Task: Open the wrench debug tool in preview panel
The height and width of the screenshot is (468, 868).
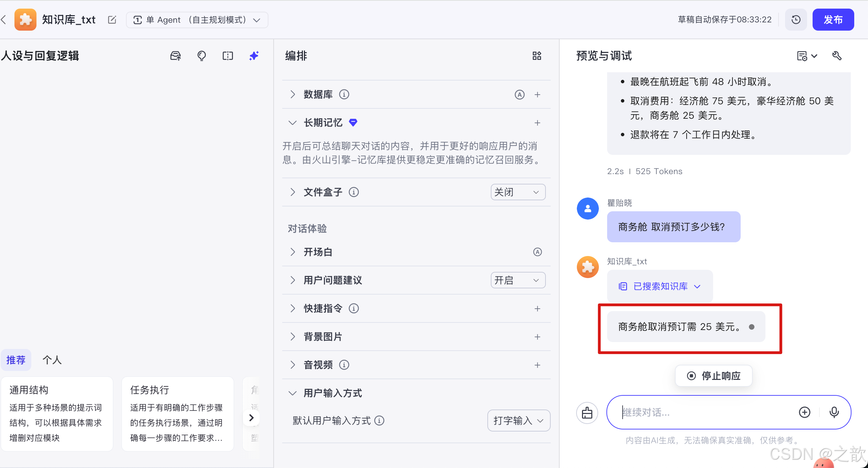Action: [837, 56]
